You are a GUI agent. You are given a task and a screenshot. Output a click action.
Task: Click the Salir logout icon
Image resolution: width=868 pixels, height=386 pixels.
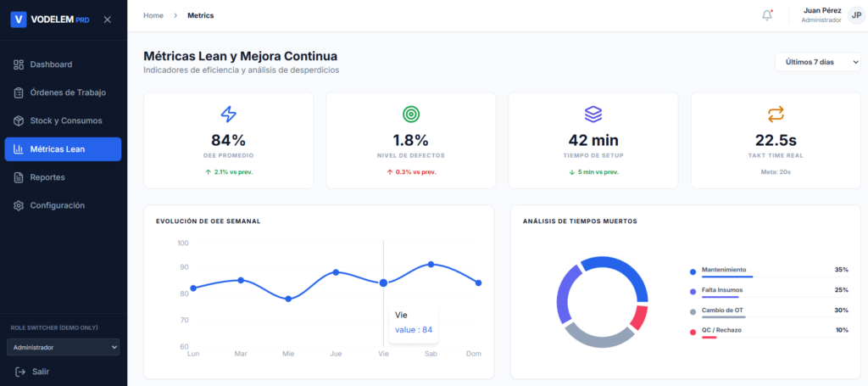[19, 372]
